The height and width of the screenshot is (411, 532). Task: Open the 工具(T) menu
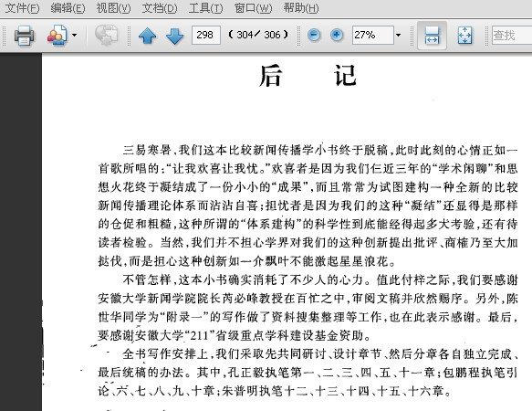coord(205,8)
